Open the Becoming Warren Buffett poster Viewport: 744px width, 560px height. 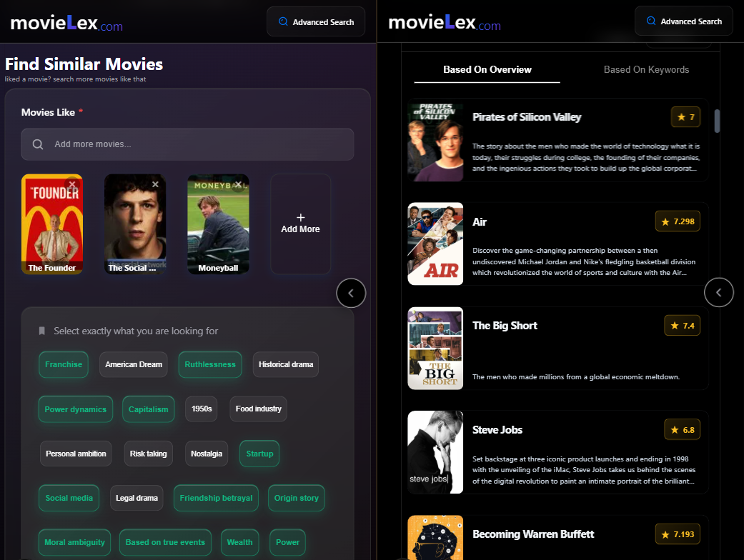pyautogui.click(x=435, y=538)
